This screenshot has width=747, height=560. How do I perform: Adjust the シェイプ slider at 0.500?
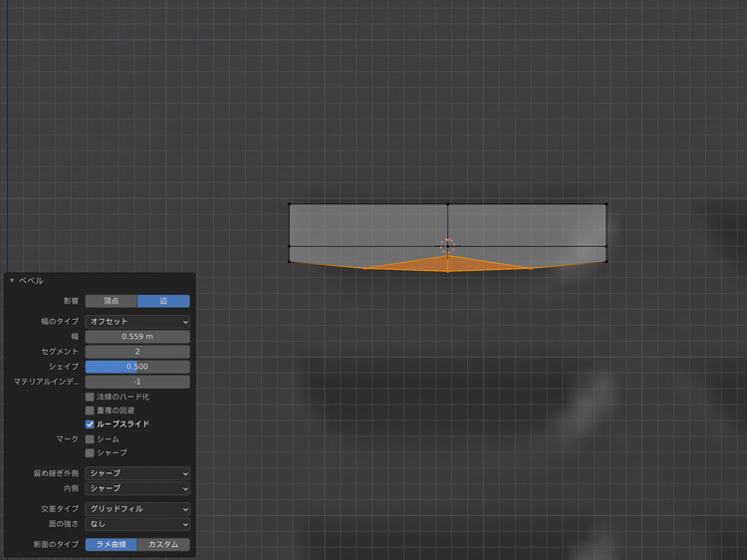click(136, 367)
